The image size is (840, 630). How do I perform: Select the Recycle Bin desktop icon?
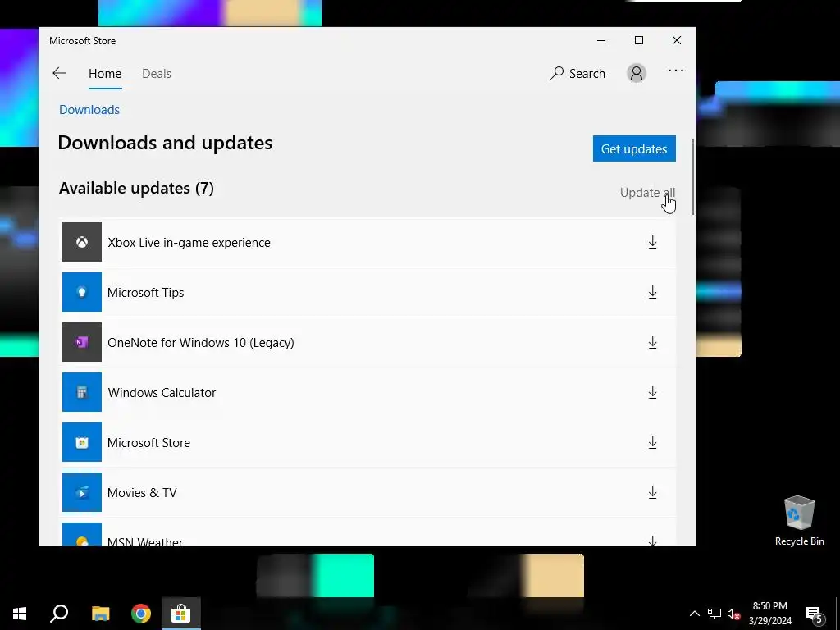tap(799, 521)
